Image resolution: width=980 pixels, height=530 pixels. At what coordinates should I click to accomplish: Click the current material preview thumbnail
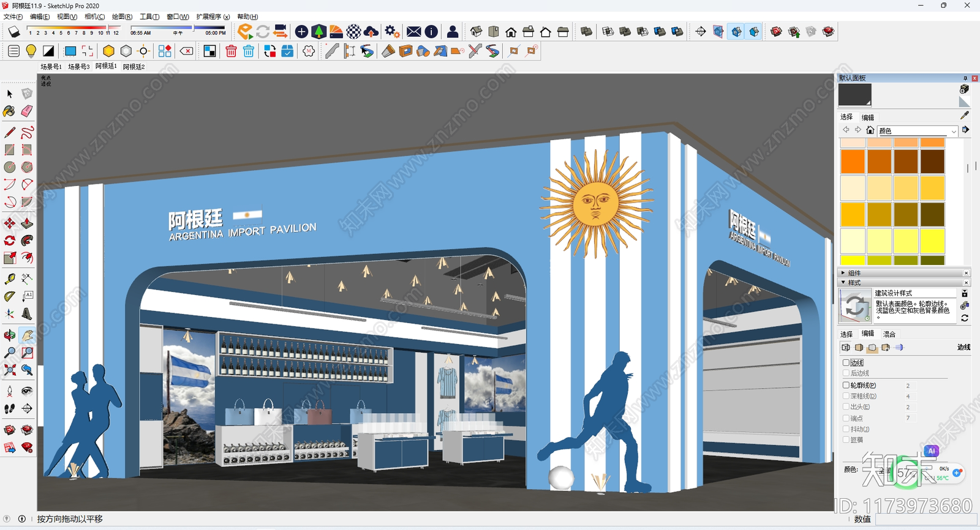[855, 95]
